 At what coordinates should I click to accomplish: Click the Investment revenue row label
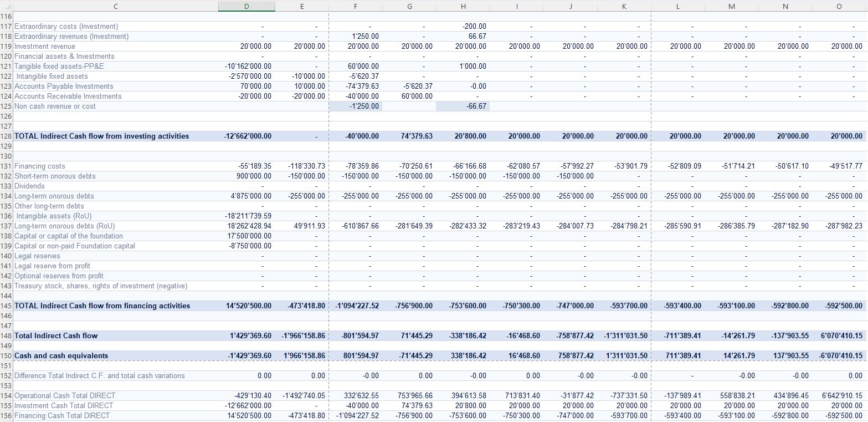coord(47,46)
